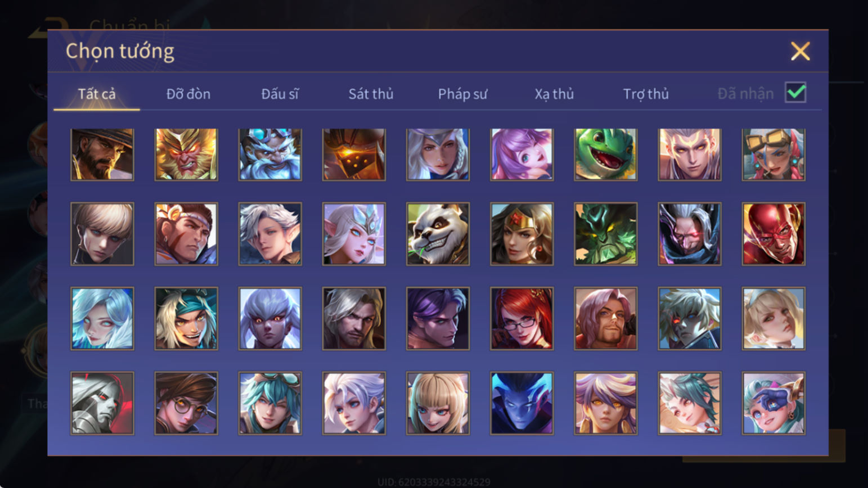The height and width of the screenshot is (488, 868).
Task: Pick the red masked Flash hero
Action: (x=773, y=234)
